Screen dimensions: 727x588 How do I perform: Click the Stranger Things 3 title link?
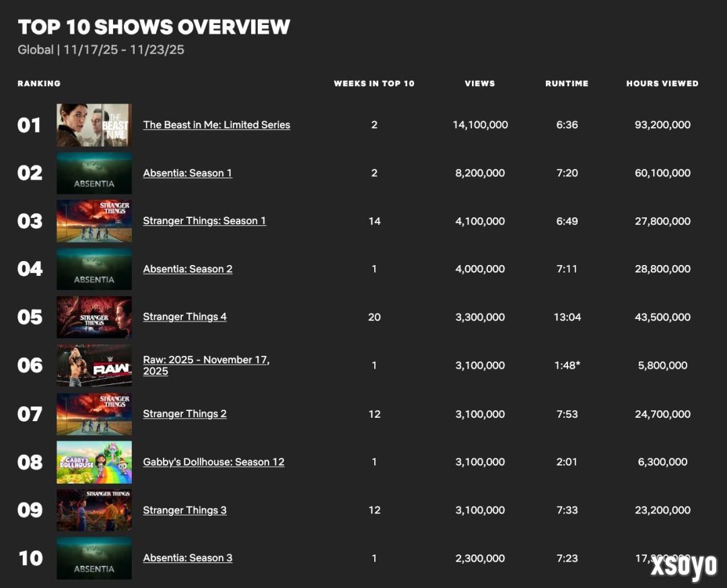(184, 510)
